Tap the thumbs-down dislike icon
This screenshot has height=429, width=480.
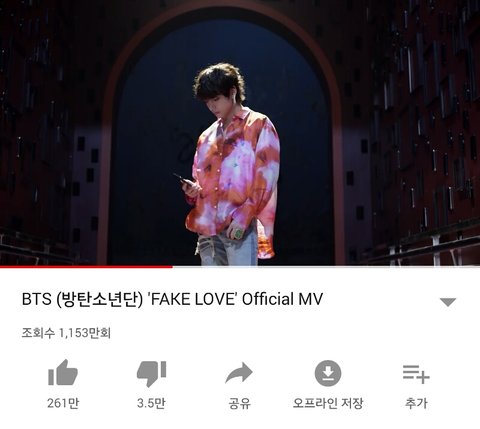[x=151, y=374]
